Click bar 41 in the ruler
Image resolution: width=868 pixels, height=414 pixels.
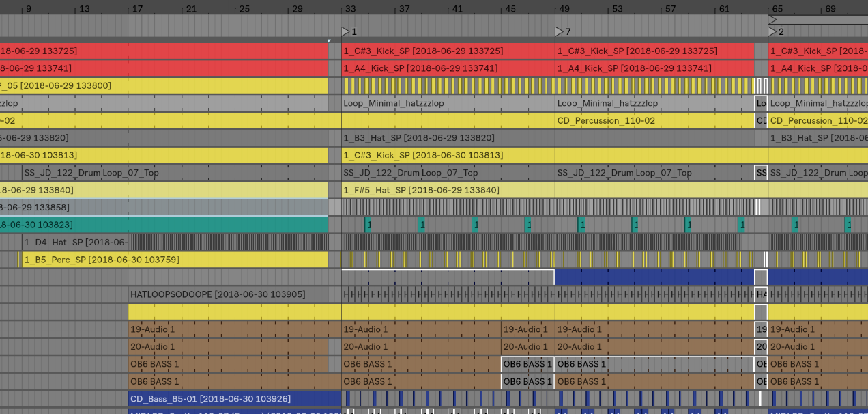coord(457,9)
